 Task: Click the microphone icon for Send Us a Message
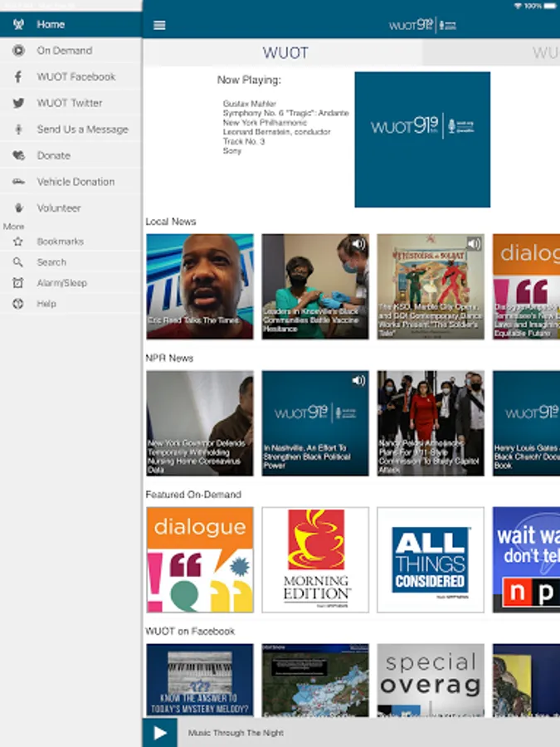click(18, 129)
